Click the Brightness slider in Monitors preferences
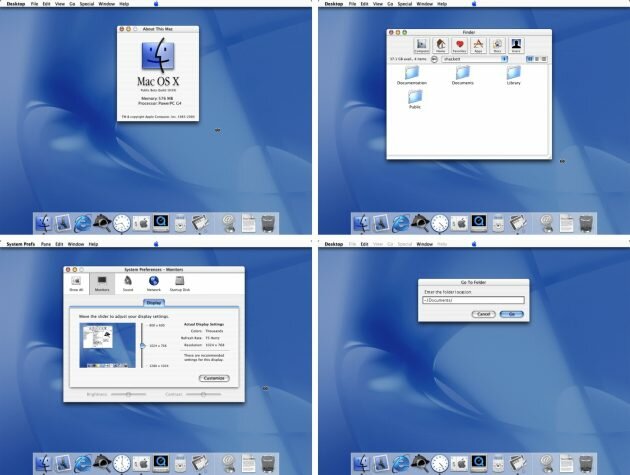The image size is (630, 475). coord(129,394)
